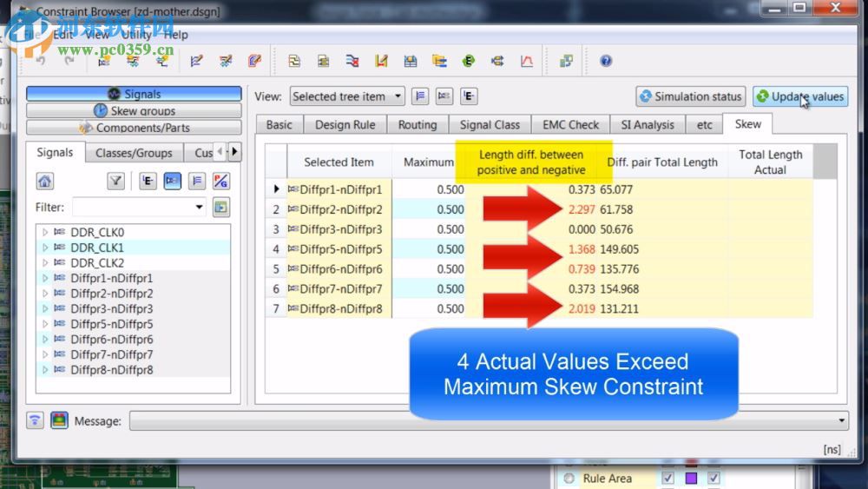Expand the Diffpr1-nDiffpr1 tree node
868x489 pixels.
coord(45,278)
